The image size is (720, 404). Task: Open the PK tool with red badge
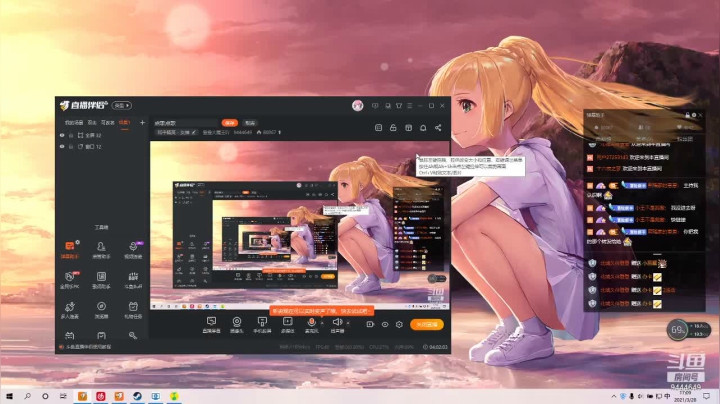click(69, 280)
